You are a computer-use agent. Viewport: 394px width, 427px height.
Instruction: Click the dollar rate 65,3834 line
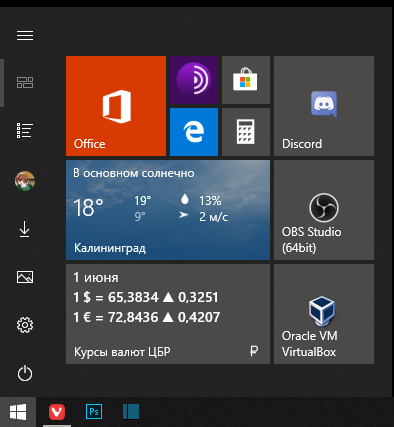click(146, 297)
